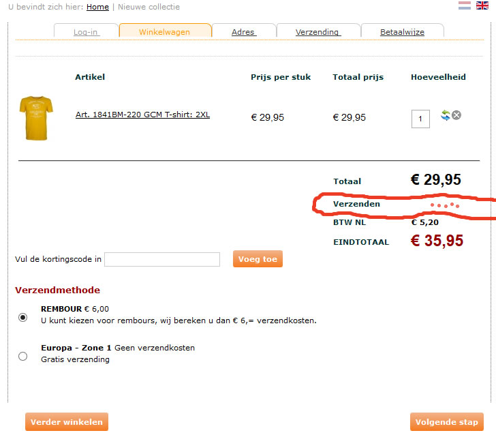Proceed with the Volgende stap button
This screenshot has height=448, width=496.
(447, 422)
